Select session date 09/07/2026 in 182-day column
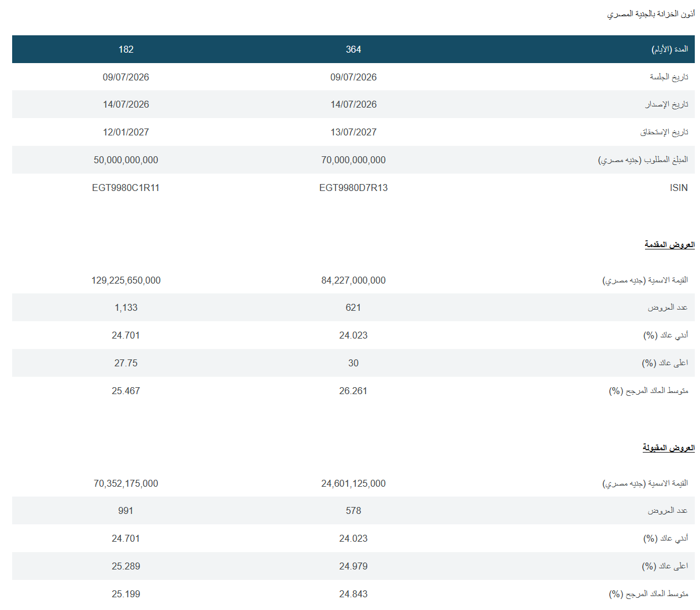The width and height of the screenshot is (700, 610). point(126,77)
